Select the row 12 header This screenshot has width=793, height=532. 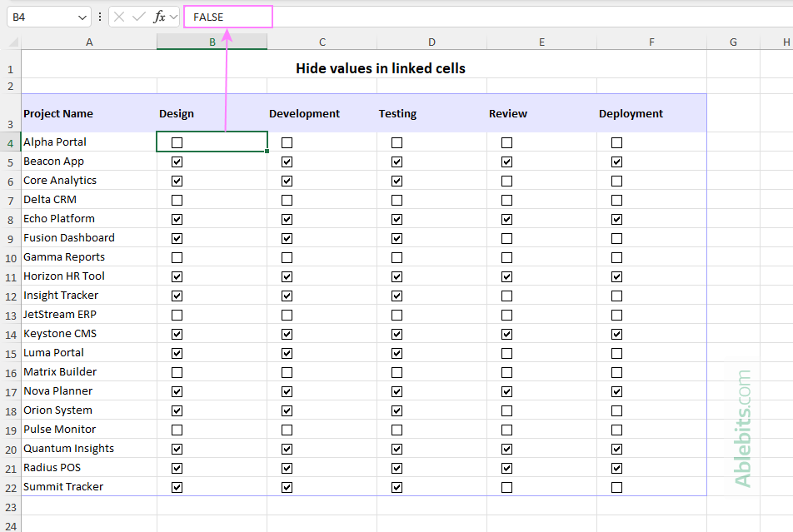pyautogui.click(x=11, y=296)
